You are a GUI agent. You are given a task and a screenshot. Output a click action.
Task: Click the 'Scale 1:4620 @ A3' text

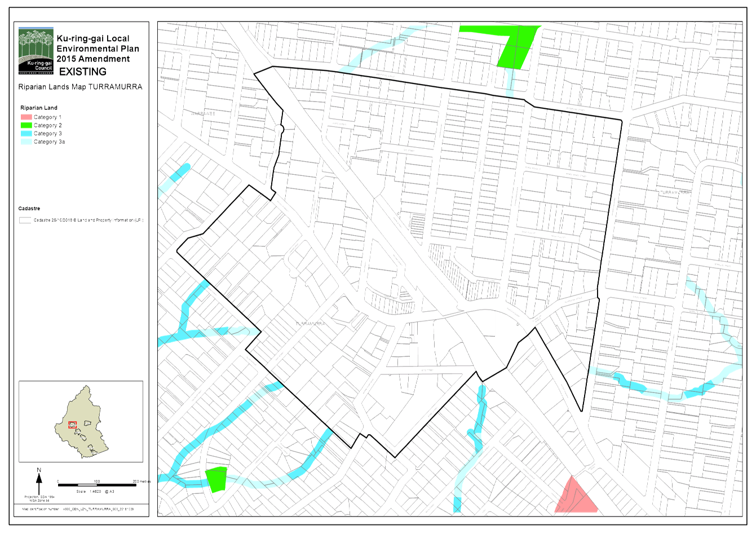click(96, 492)
